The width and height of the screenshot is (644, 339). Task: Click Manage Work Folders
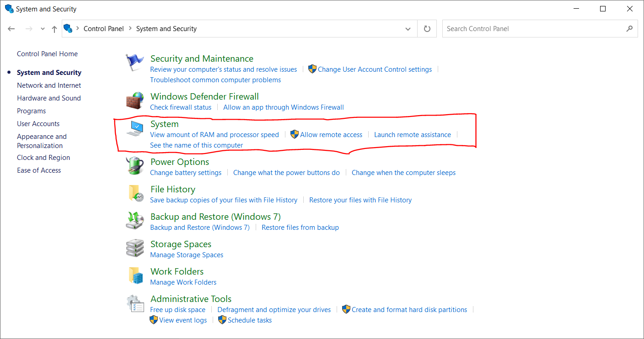pos(183,282)
